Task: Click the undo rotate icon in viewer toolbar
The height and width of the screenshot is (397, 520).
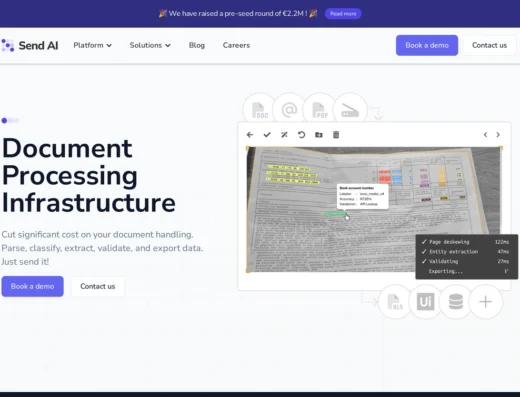Action: click(x=301, y=135)
